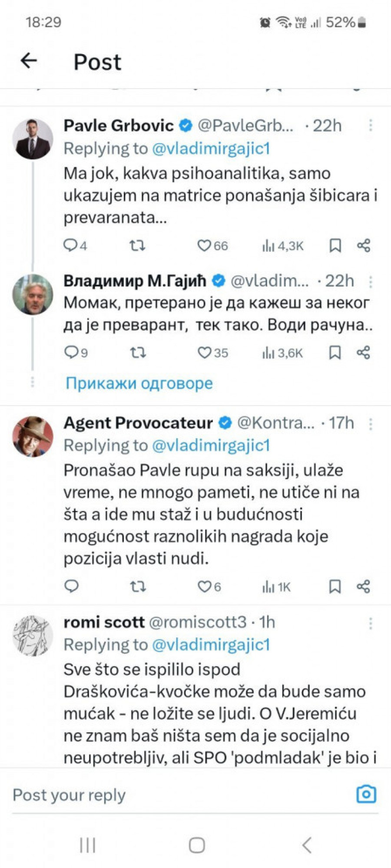Open more options for romi scott's post
Screen dimensions: 391x868
point(371,624)
